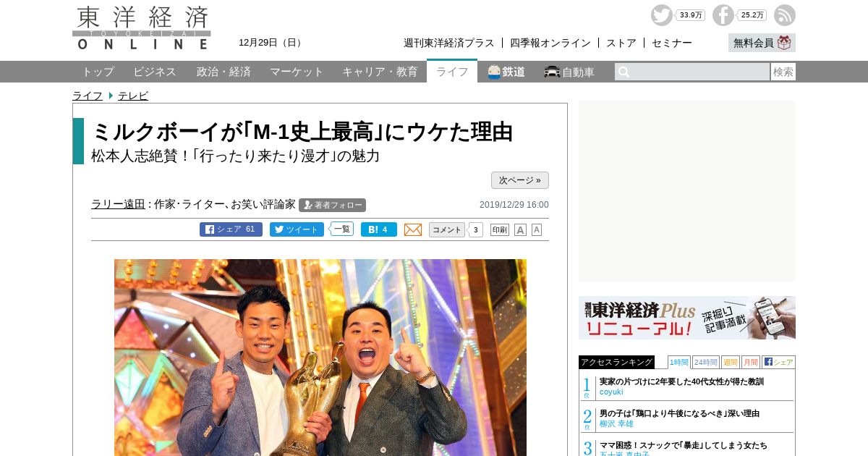This screenshot has height=456, width=868.
Task: Open ranking article ママ困惑！スナックで「暴走」
Action: [684, 445]
